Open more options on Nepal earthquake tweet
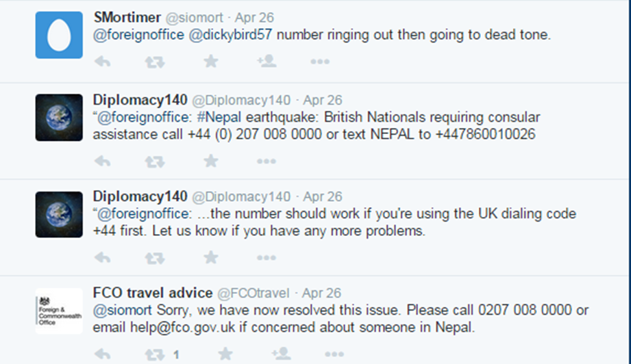Screen dimensions: 631x364 click(266, 161)
